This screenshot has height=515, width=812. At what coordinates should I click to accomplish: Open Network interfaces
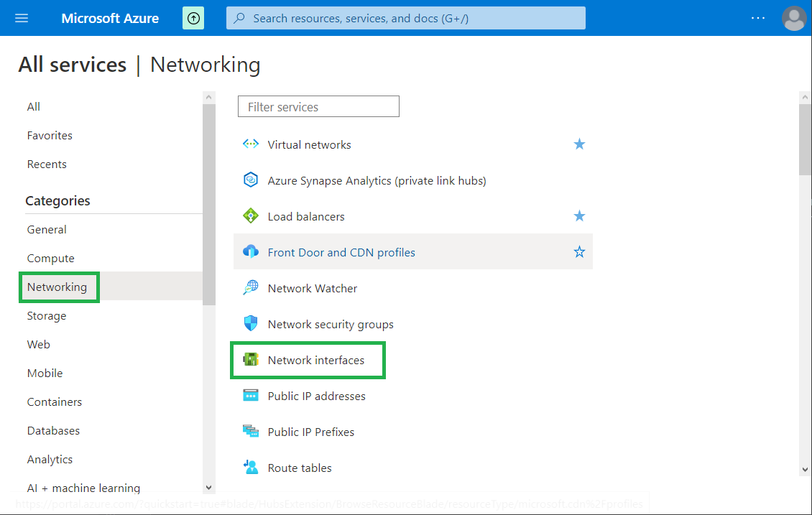click(316, 360)
